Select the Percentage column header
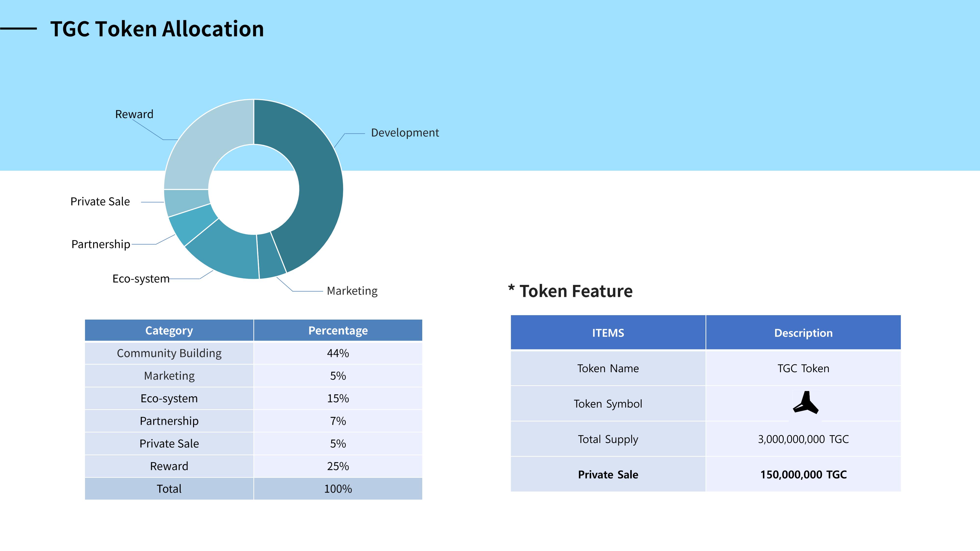The image size is (980, 551). click(338, 330)
